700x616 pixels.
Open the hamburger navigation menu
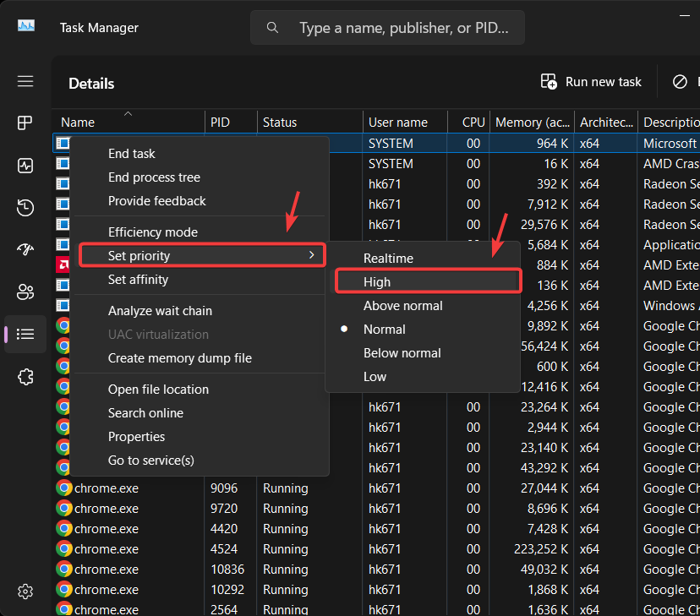25,81
